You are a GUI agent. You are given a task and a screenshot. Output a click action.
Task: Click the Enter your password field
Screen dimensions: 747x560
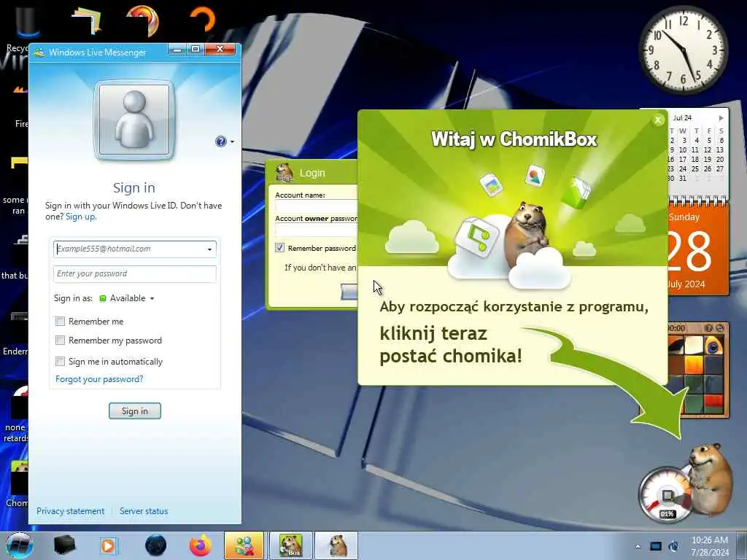coord(135,274)
